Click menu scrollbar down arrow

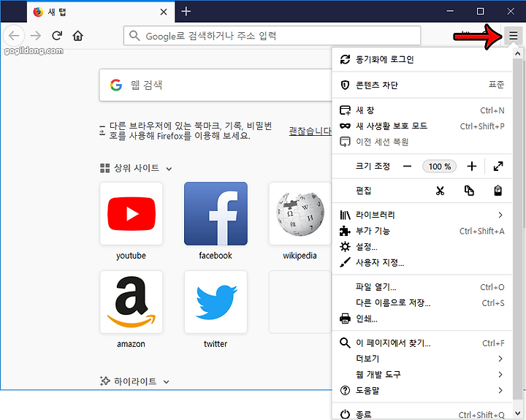pyautogui.click(x=518, y=413)
